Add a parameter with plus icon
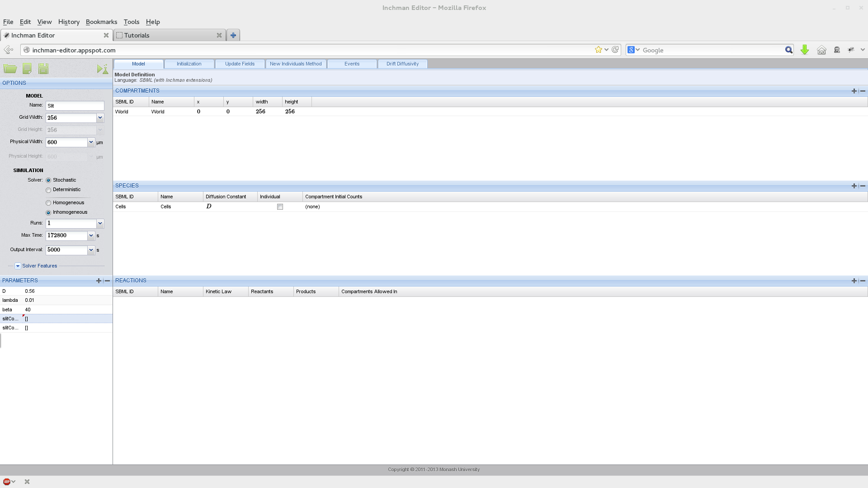 [99, 281]
